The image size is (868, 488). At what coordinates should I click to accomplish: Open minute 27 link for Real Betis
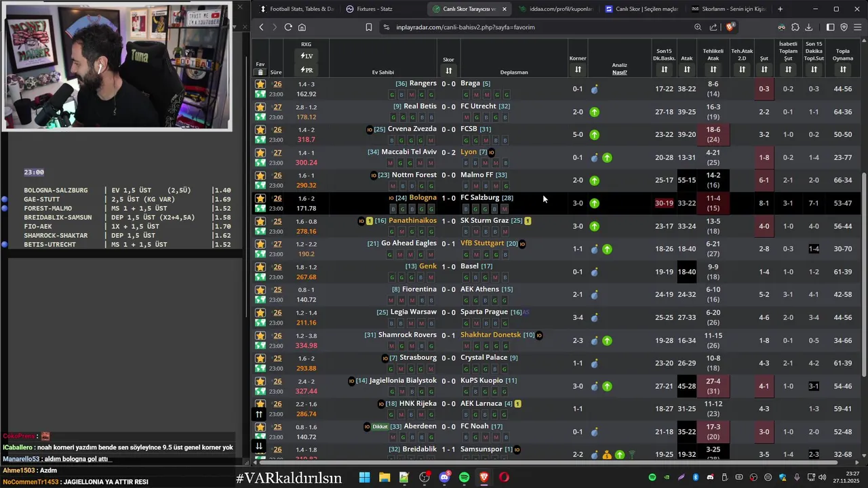coord(277,107)
